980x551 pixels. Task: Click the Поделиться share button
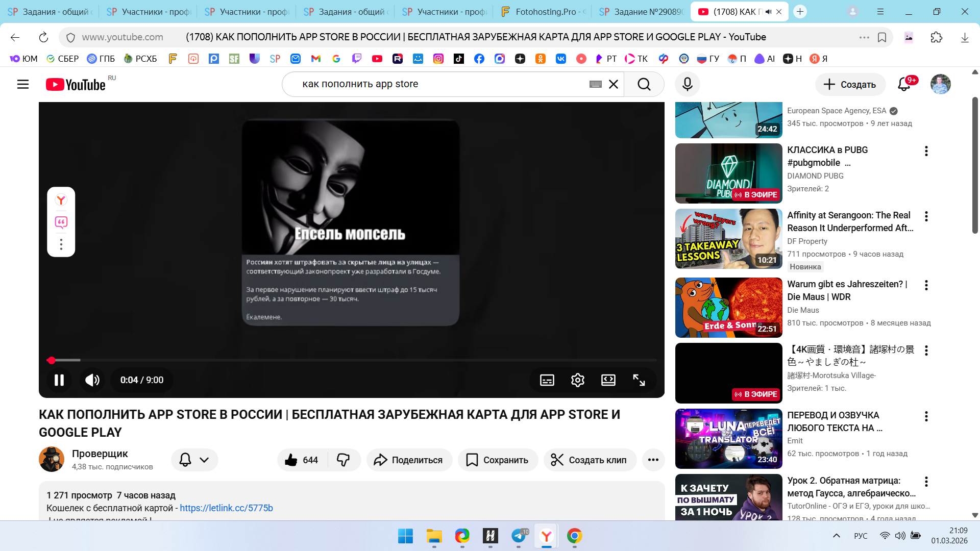point(409,460)
